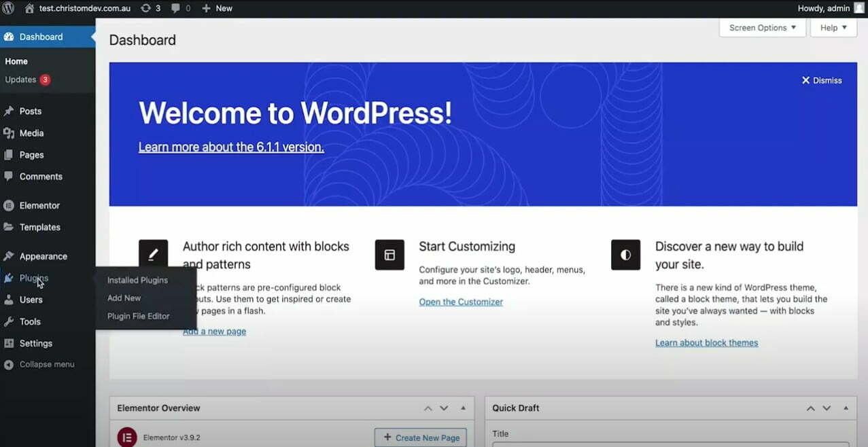This screenshot has height=447, width=868.
Task: Click the Plugins plug icon
Action: [x=9, y=278]
